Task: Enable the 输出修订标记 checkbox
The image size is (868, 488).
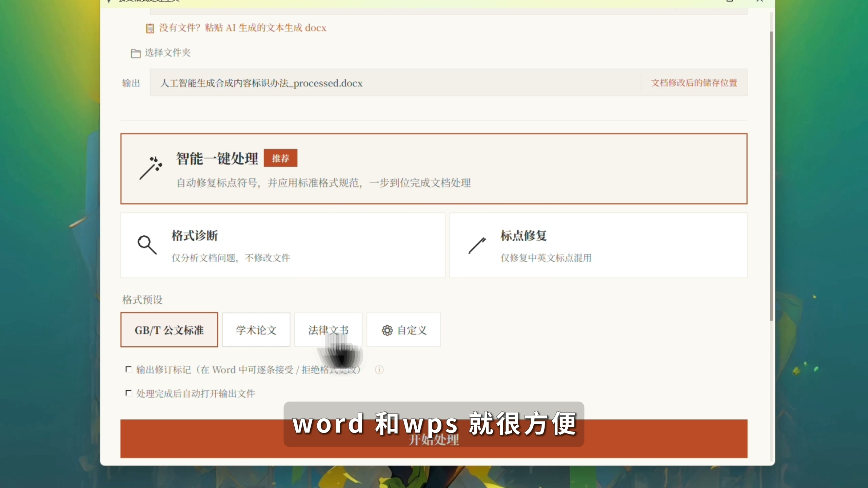Action: click(129, 369)
